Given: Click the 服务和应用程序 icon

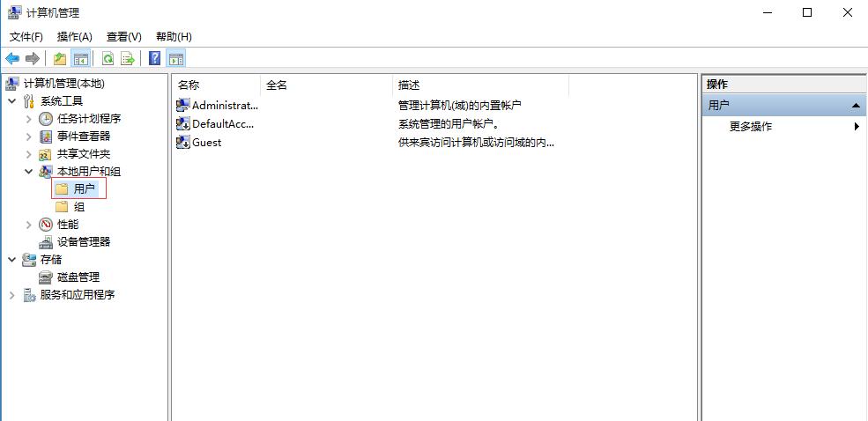Looking at the screenshot, I should pos(29,295).
